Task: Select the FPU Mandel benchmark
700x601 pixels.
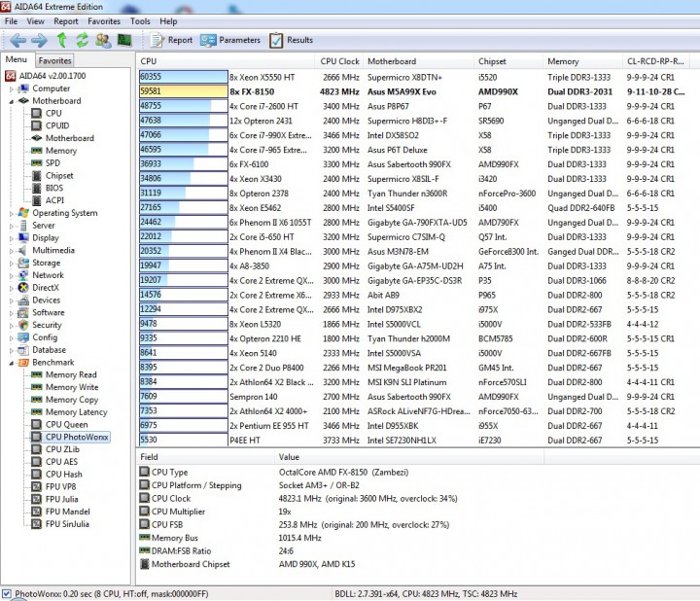Action: tap(68, 512)
